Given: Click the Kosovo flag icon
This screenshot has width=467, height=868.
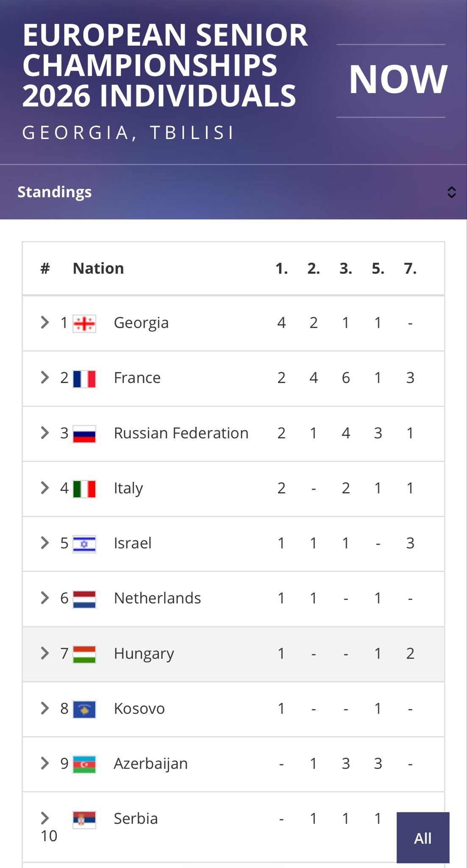Looking at the screenshot, I should point(84,709).
